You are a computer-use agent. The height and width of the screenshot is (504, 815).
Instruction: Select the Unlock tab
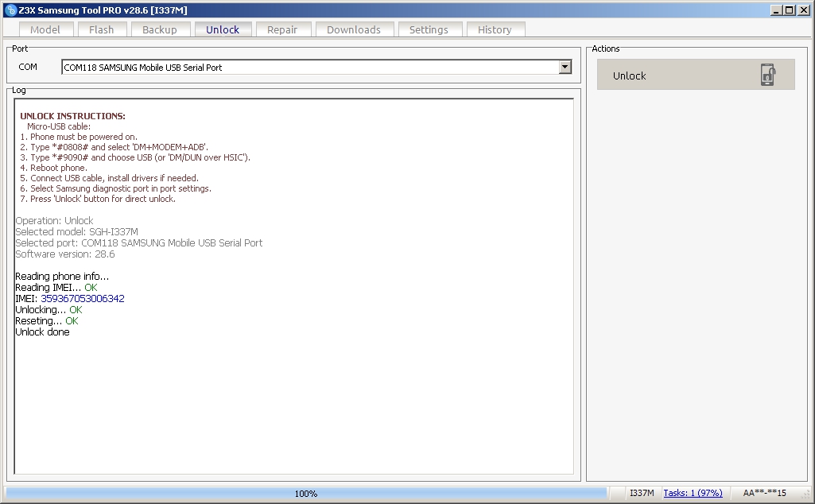(223, 29)
